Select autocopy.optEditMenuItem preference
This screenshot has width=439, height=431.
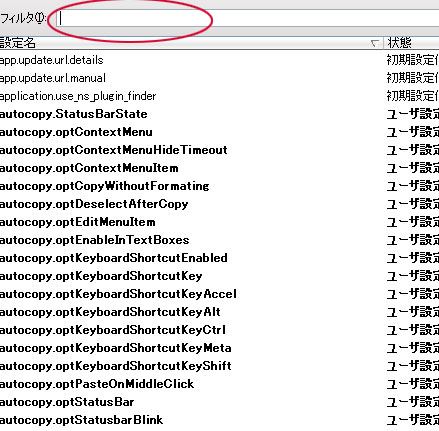tap(78, 222)
